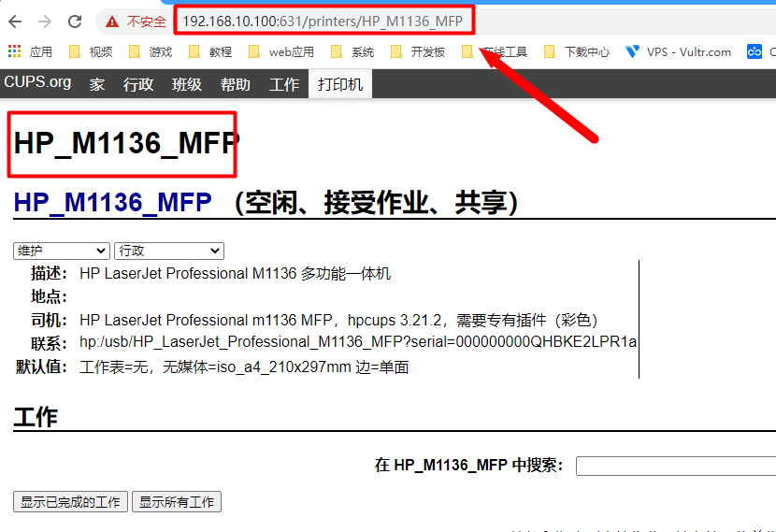
Task: Click the blue HP_M1136_MFP printer link
Action: pyautogui.click(x=113, y=202)
